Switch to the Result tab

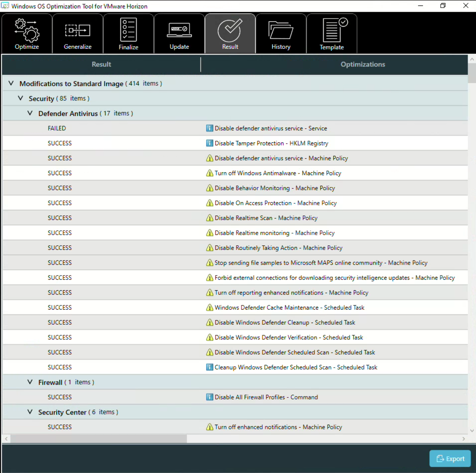coord(230,34)
